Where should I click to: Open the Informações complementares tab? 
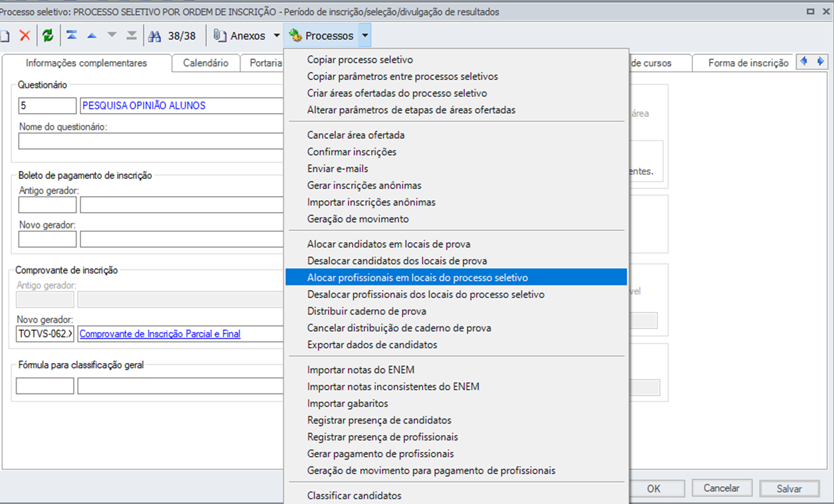[x=86, y=63]
